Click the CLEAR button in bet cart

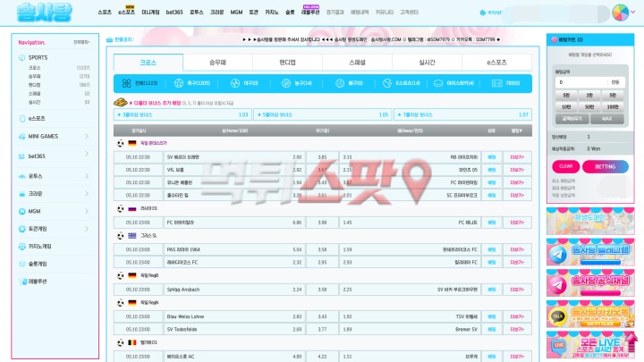pyautogui.click(x=565, y=166)
